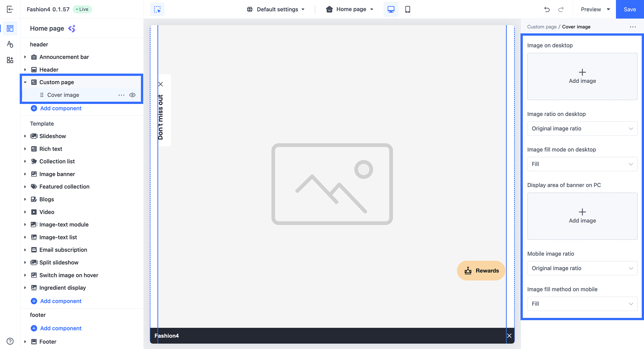The image size is (644, 349).
Task: Collapse the Custom page section
Action: pos(25,82)
